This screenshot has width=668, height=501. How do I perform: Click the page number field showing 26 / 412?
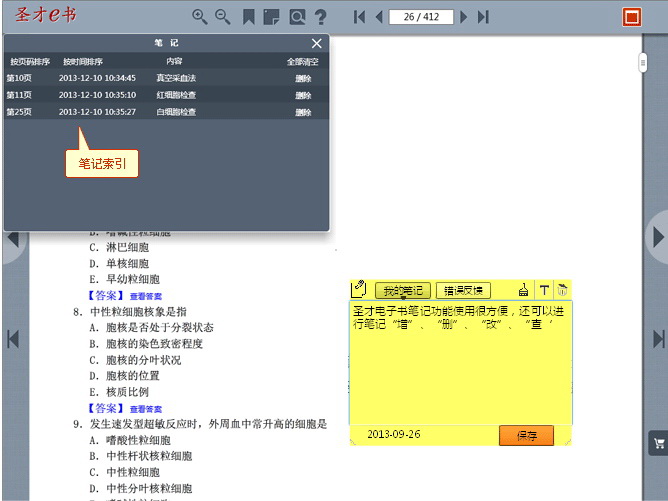(x=421, y=17)
